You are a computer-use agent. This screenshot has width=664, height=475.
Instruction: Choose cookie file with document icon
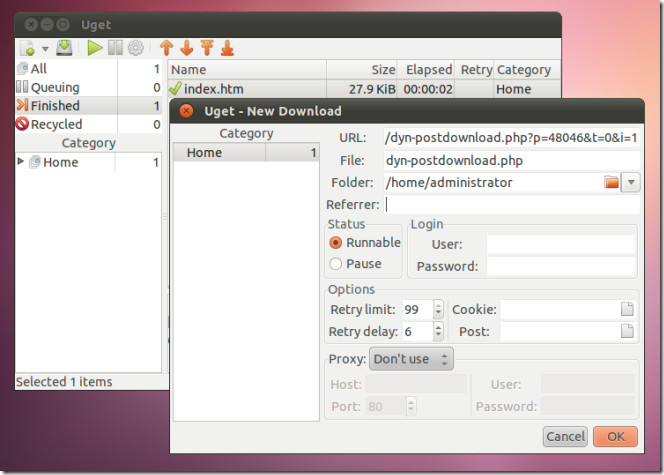point(627,309)
